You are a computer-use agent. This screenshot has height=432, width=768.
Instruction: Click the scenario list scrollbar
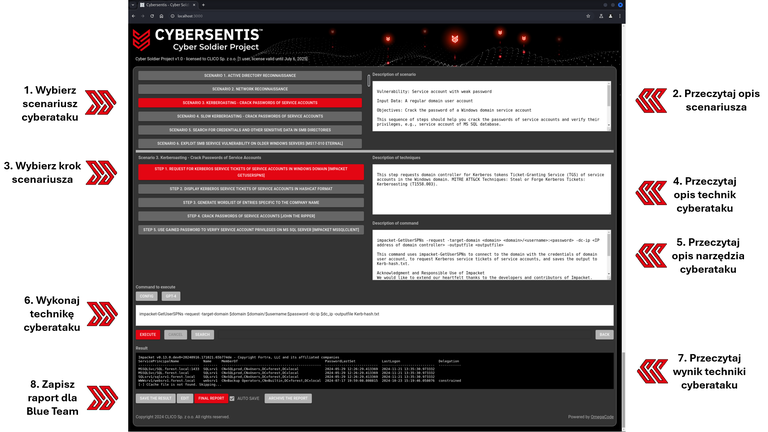tap(368, 81)
